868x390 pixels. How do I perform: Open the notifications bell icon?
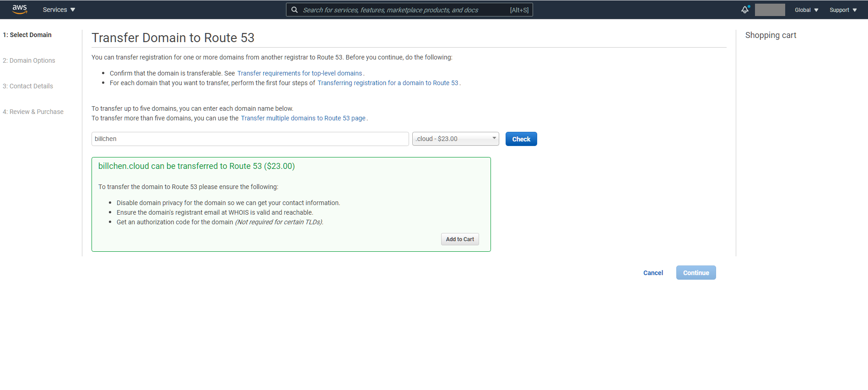point(745,10)
